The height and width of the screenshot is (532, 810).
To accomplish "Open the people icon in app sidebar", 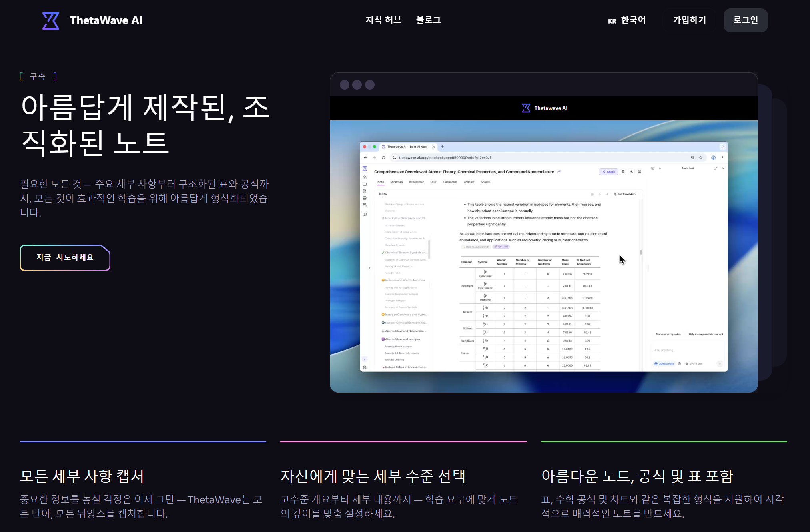I will pos(365,205).
